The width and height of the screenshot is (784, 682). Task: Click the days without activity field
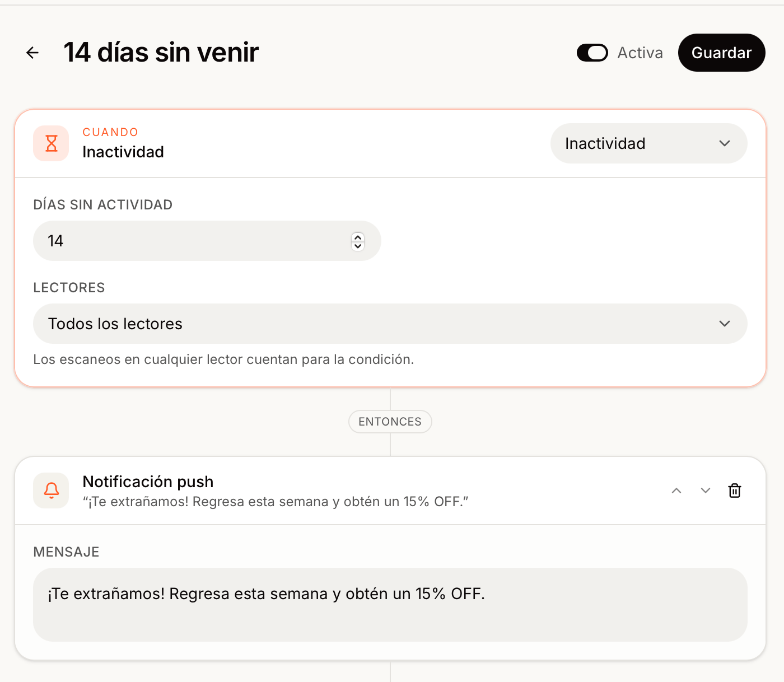coord(207,241)
